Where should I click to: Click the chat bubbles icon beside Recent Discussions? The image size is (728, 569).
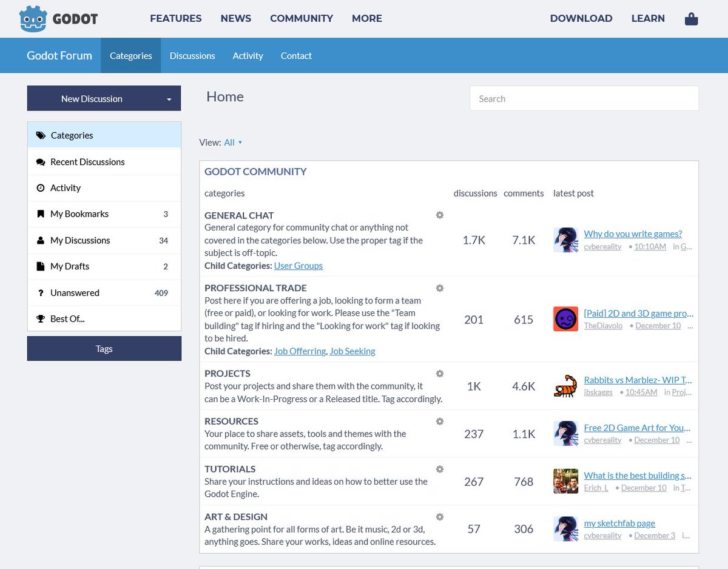pos(41,162)
